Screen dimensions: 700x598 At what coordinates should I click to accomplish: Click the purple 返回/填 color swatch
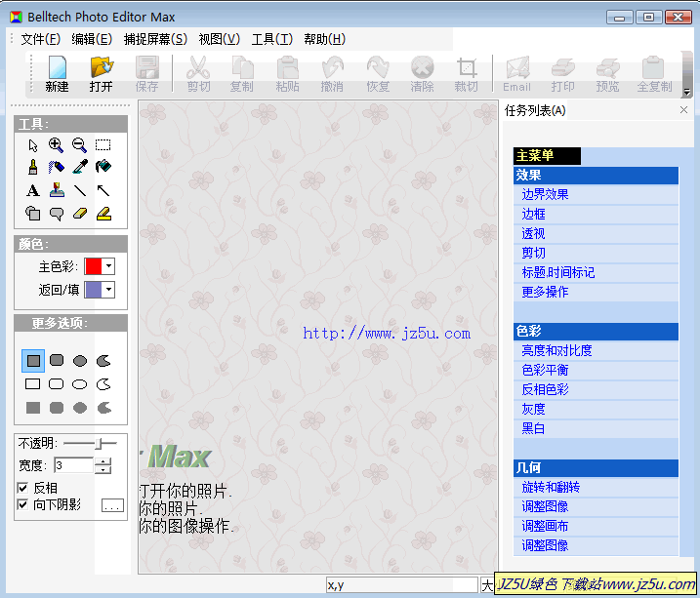94,290
